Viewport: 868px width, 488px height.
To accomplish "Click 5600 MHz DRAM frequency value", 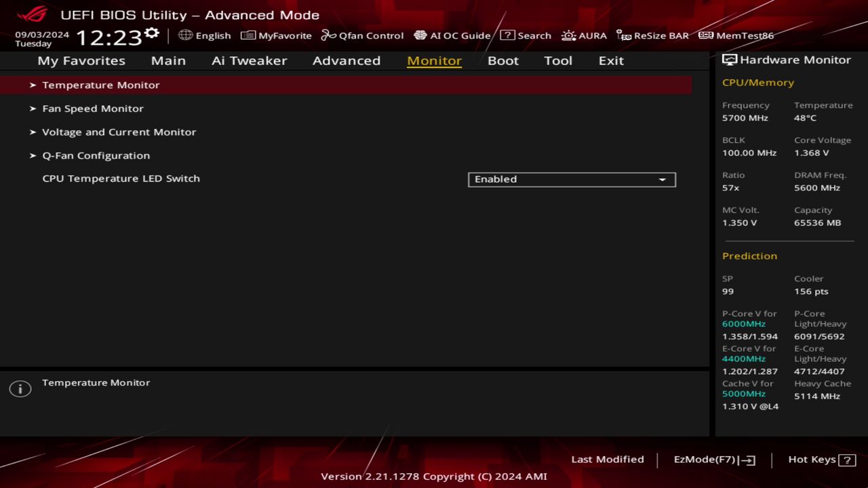I will click(817, 188).
